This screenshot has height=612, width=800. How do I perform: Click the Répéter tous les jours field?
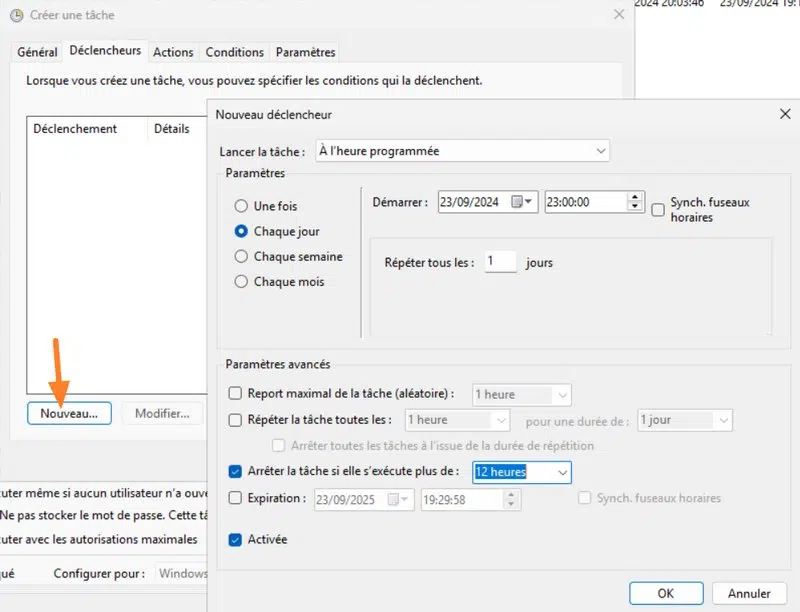(x=499, y=262)
